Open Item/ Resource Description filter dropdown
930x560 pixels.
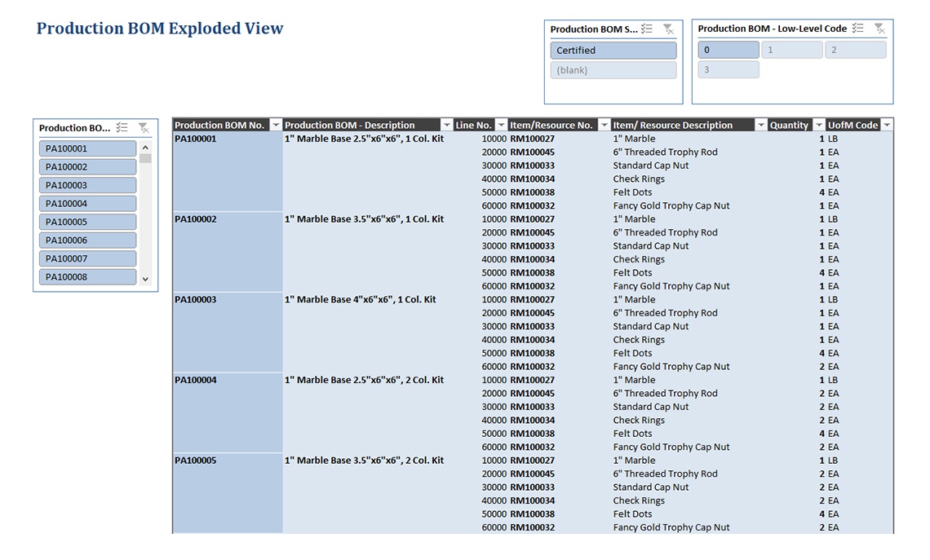(760, 125)
